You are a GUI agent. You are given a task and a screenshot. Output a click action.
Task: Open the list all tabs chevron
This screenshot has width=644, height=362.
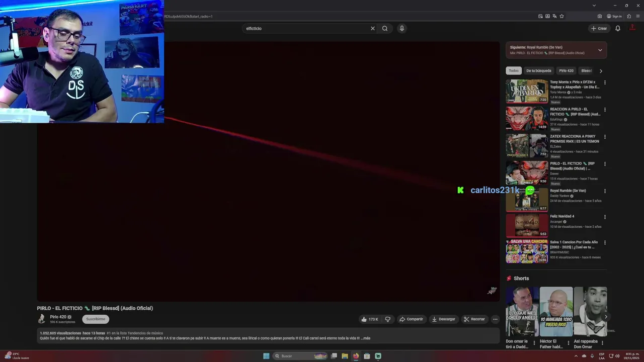click(x=594, y=6)
